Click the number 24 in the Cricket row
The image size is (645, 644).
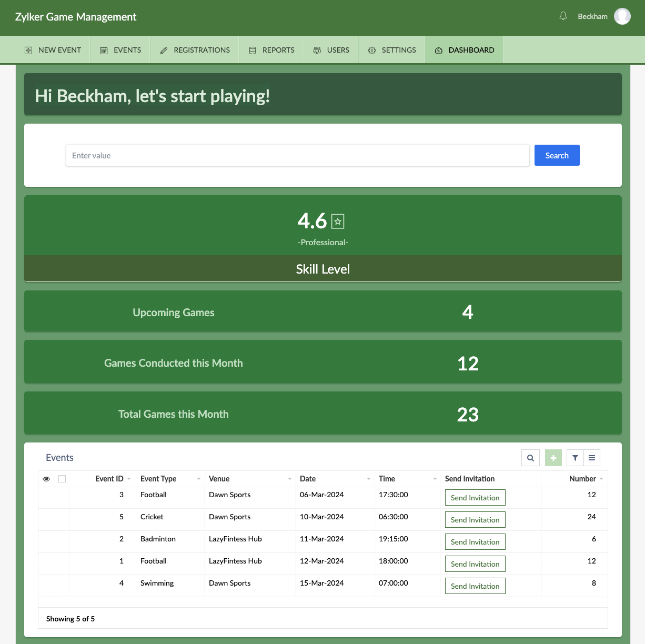pos(591,517)
